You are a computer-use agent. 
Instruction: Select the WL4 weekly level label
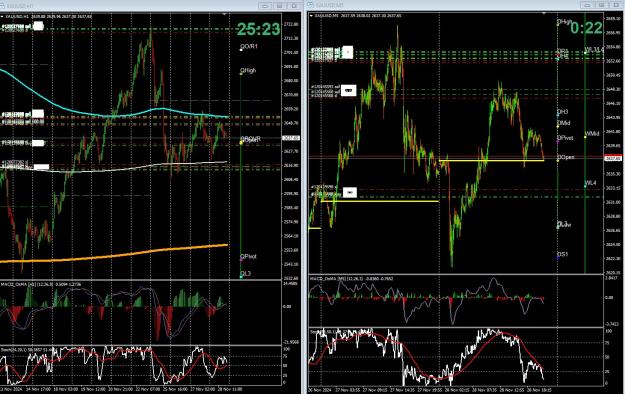pyautogui.click(x=590, y=183)
